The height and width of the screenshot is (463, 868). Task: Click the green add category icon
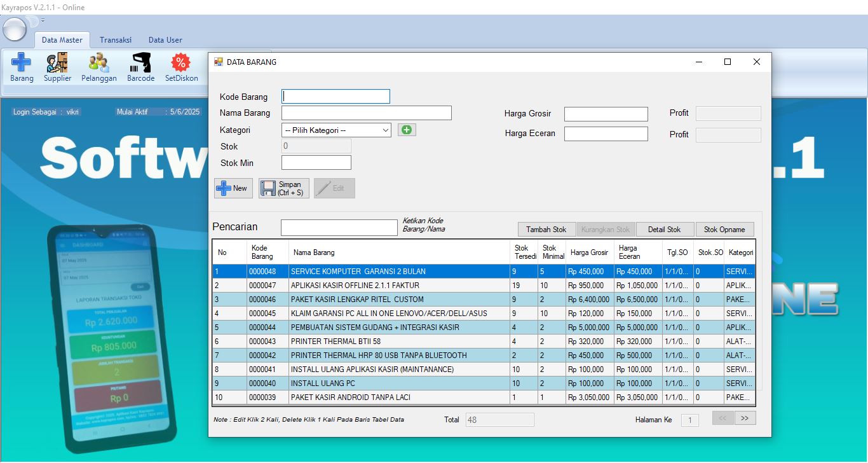(407, 130)
